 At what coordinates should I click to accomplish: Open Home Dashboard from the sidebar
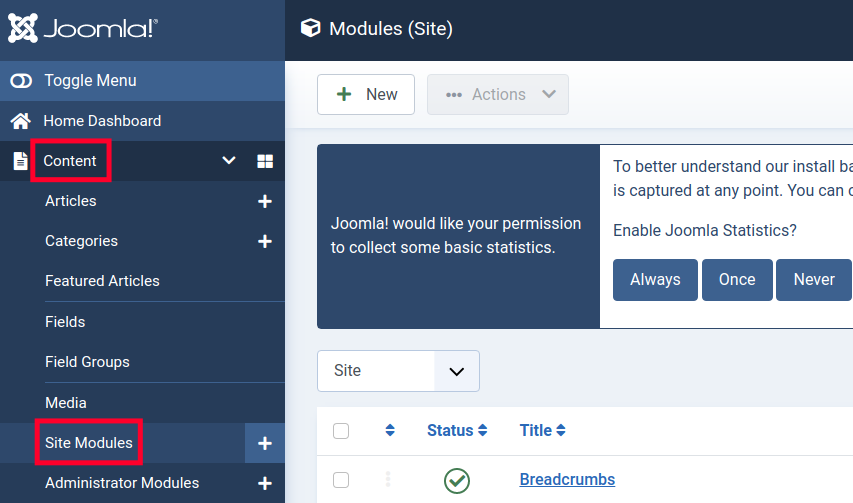[102, 121]
